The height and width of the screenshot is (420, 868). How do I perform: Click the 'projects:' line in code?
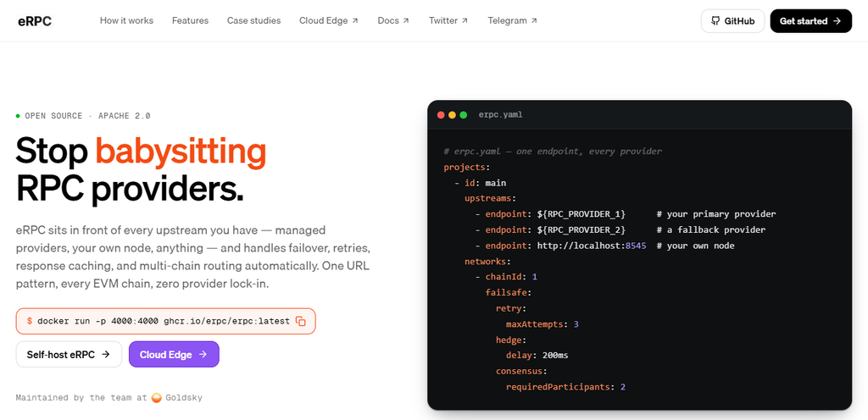[x=467, y=167]
